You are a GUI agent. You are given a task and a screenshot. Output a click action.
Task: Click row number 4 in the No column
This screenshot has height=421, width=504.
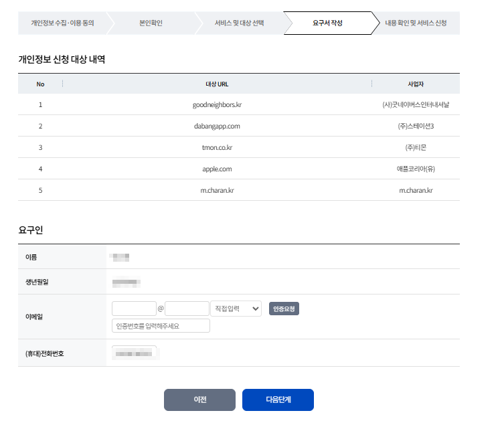coord(40,169)
